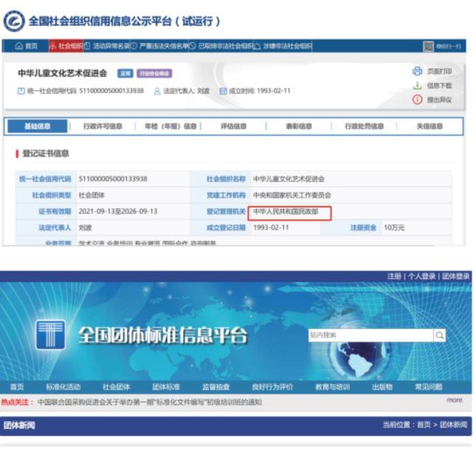Click the magnifier search icon button
This screenshot has width=476, height=450.
coord(440,336)
